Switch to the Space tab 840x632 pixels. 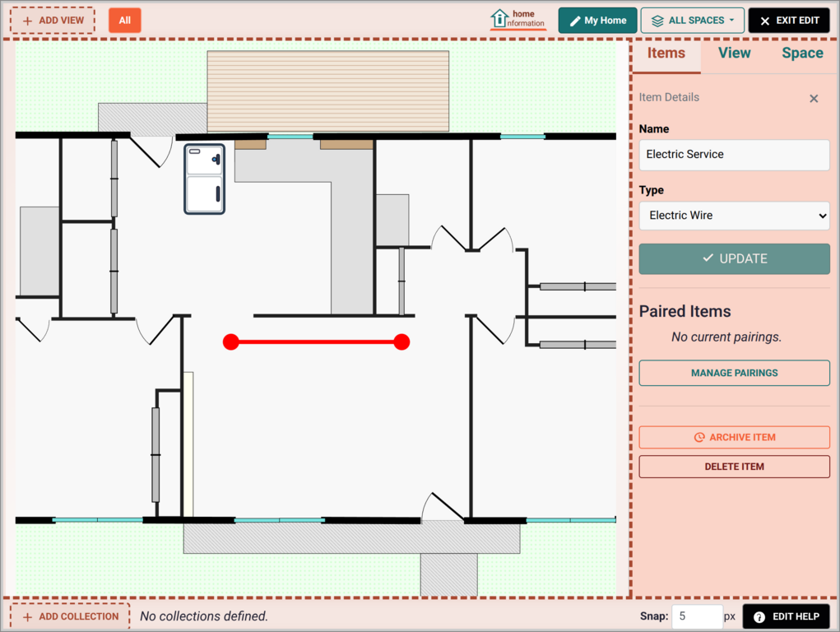point(802,53)
